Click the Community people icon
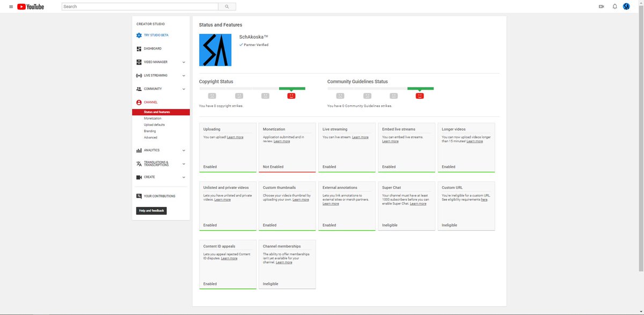The image size is (644, 315). coord(139,89)
